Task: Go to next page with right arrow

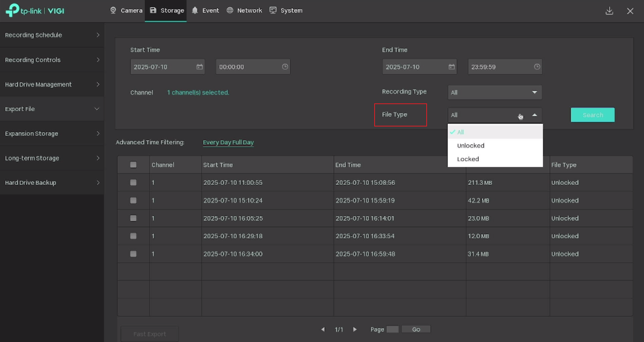Action: pos(355,329)
